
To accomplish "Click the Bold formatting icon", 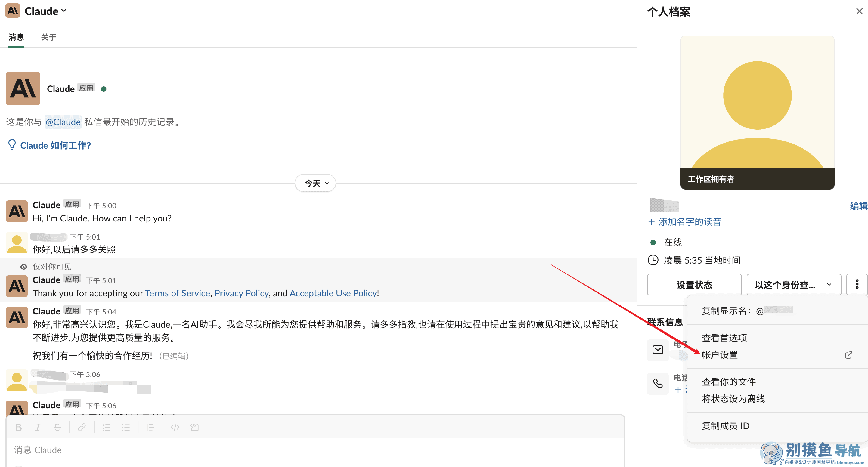I will tap(19, 427).
